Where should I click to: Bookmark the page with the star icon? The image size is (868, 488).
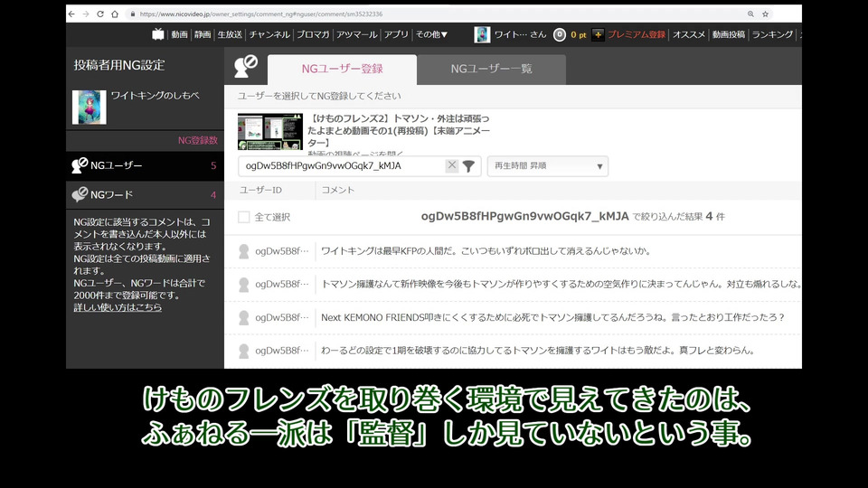click(765, 14)
